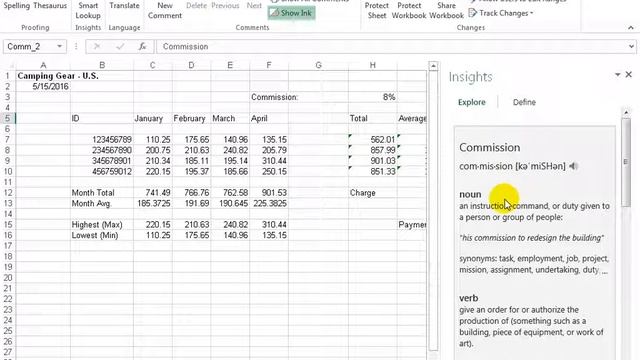This screenshot has width=640, height=360.
Task: Select the cell 225.3825
Action: (x=269, y=203)
